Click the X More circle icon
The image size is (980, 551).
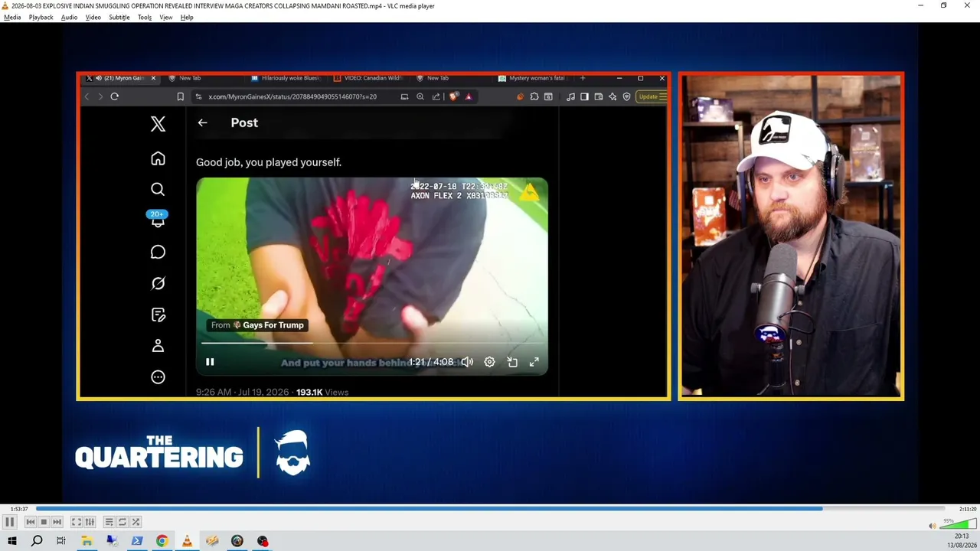click(x=158, y=377)
